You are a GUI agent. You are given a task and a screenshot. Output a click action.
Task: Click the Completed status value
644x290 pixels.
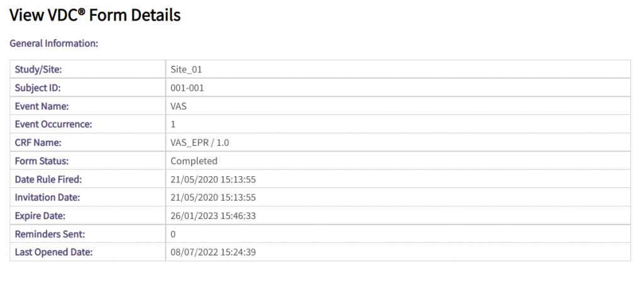(194, 161)
